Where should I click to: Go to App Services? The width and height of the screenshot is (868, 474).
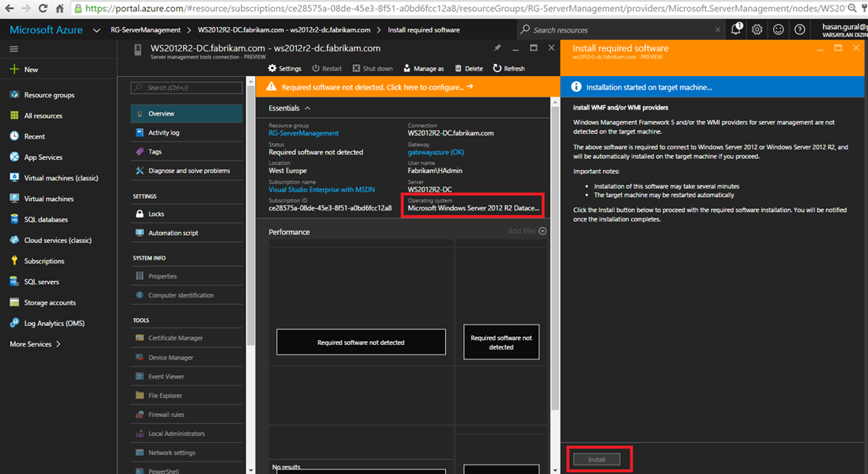(44, 157)
